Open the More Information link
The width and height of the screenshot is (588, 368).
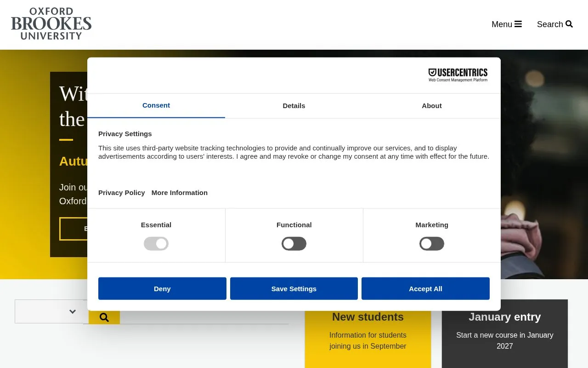coord(180,193)
